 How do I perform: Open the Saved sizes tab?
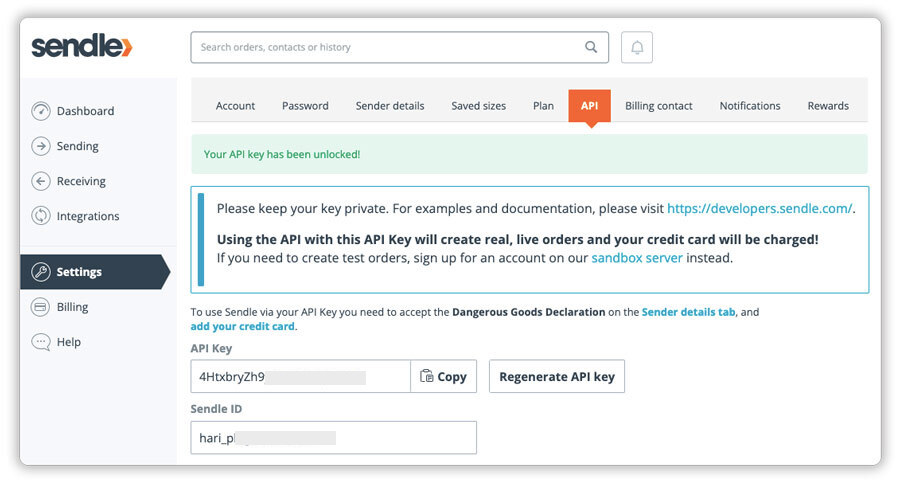coord(479,106)
